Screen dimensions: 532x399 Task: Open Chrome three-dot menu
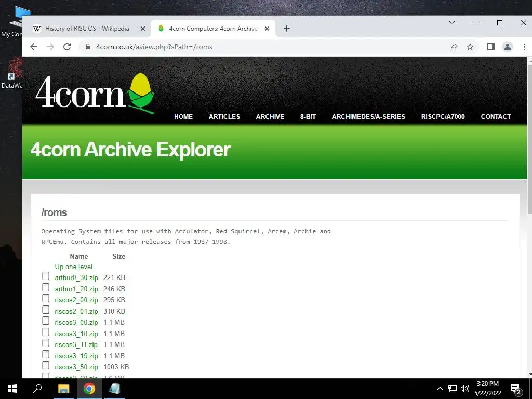click(x=524, y=47)
